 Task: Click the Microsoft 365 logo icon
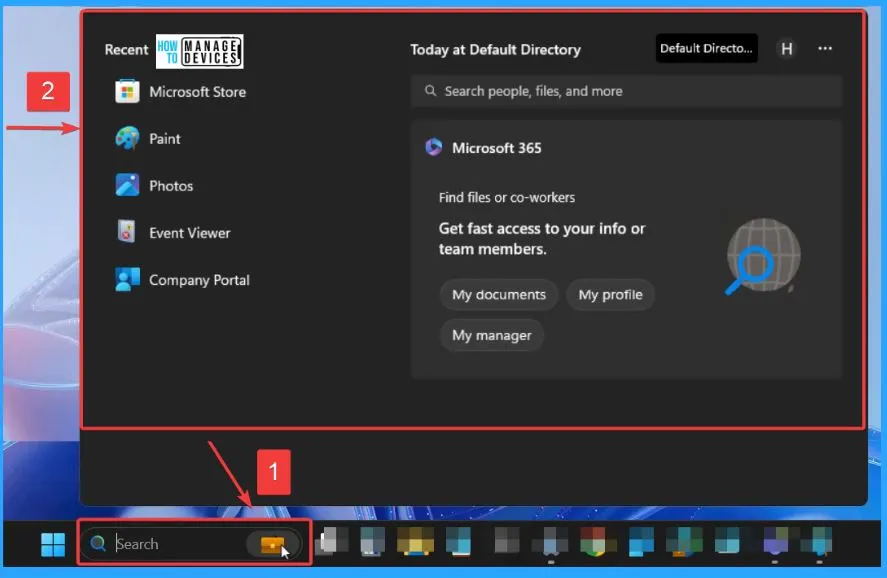[x=434, y=147]
